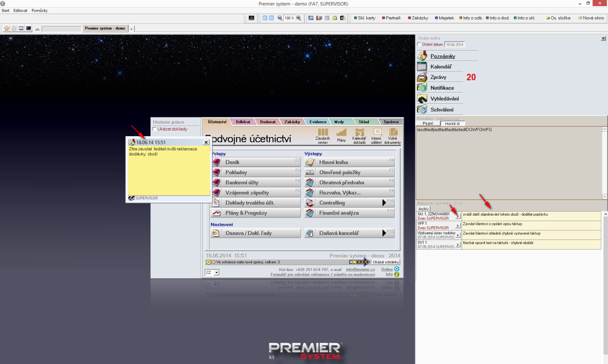
Task: Expand note for VFP 1
Action: tap(458, 226)
